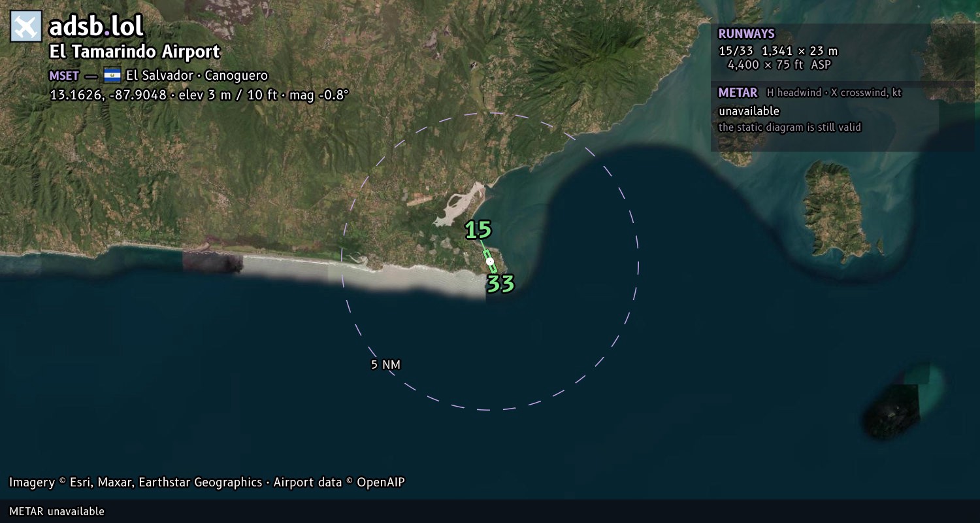
Task: Click the adsb.lol site title
Action: [x=96, y=27]
